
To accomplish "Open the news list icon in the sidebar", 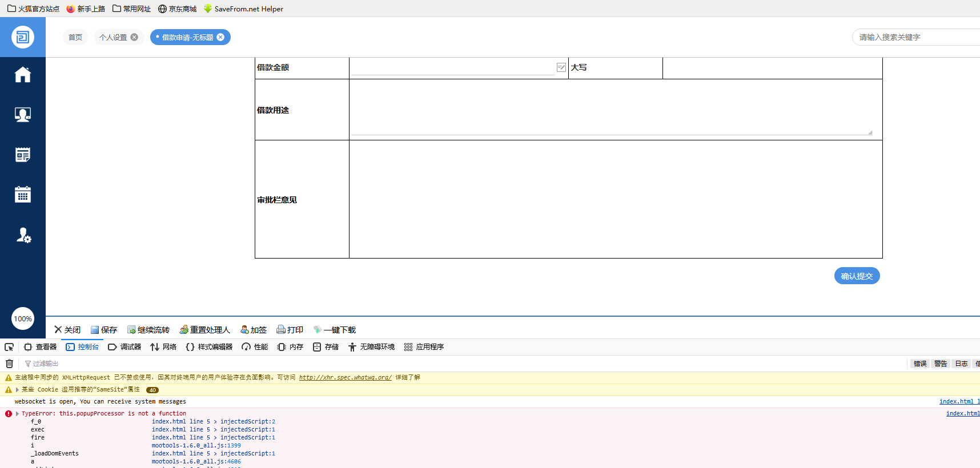I will [23, 155].
